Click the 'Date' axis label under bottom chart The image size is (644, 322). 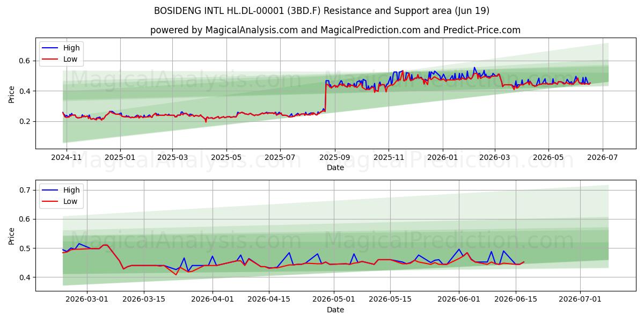click(335, 310)
